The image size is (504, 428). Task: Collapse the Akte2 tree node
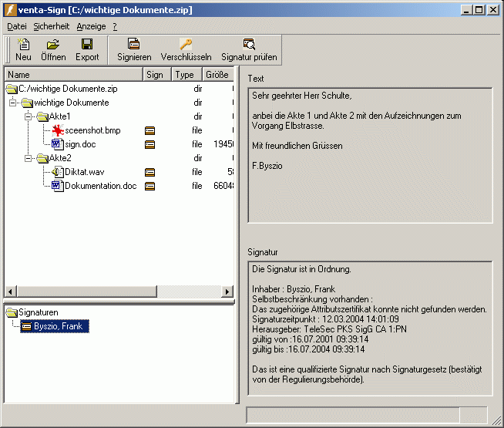[x=29, y=159]
